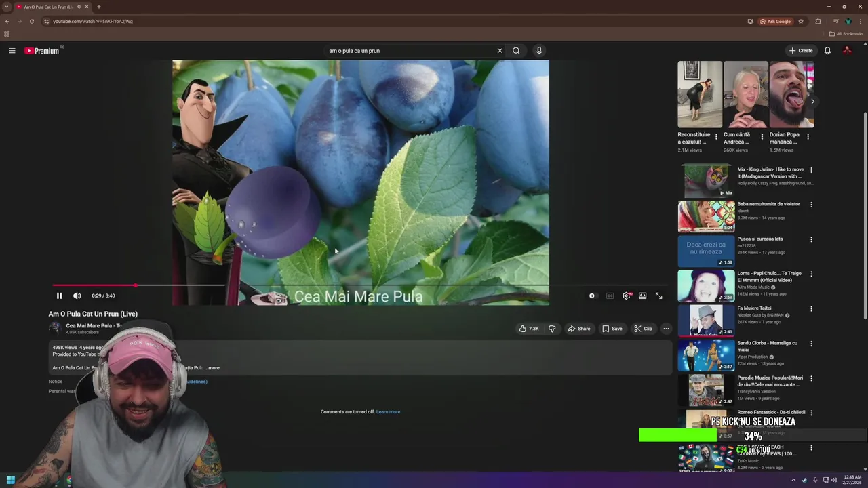This screenshot has height=488, width=868.
Task: Open the Create menu
Action: point(800,51)
